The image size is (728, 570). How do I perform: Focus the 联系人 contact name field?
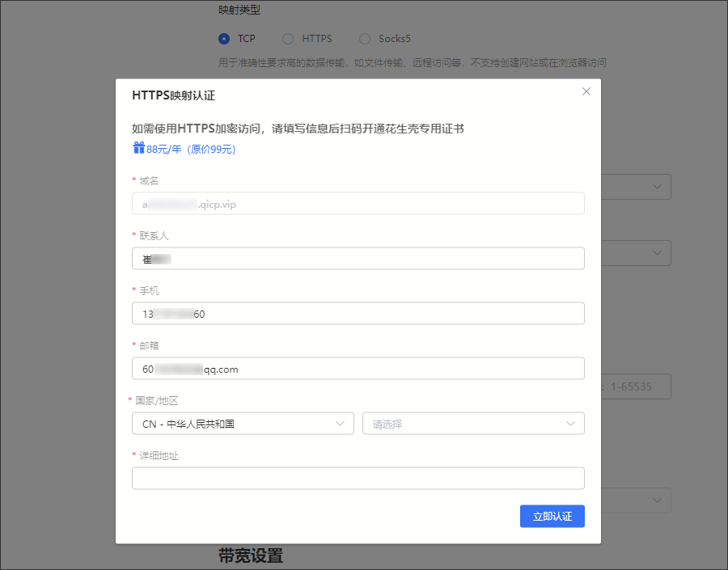[x=358, y=259]
